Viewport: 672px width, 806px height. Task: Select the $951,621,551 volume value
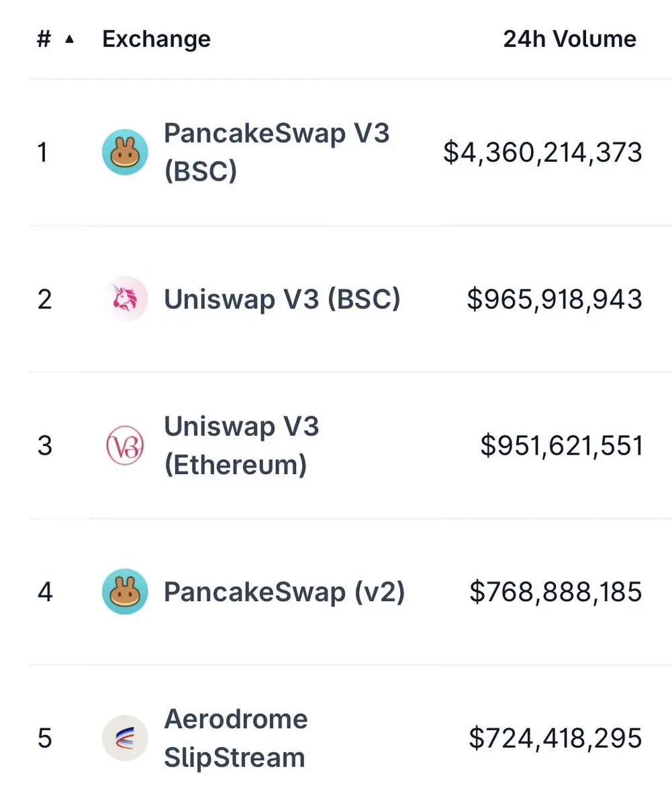point(561,445)
